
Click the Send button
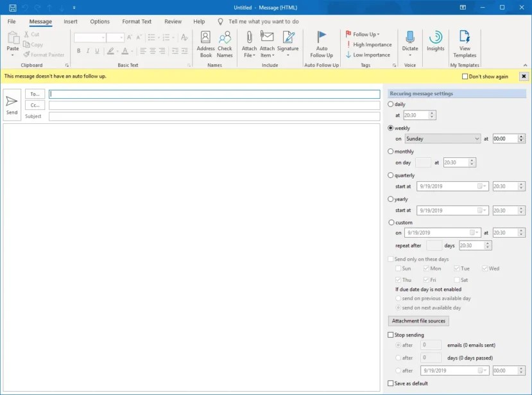(12, 103)
